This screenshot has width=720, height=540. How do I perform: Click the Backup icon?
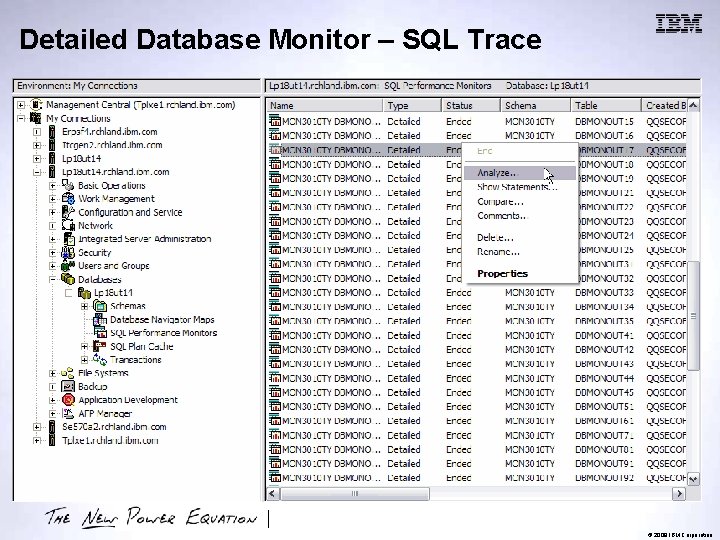pos(68,386)
